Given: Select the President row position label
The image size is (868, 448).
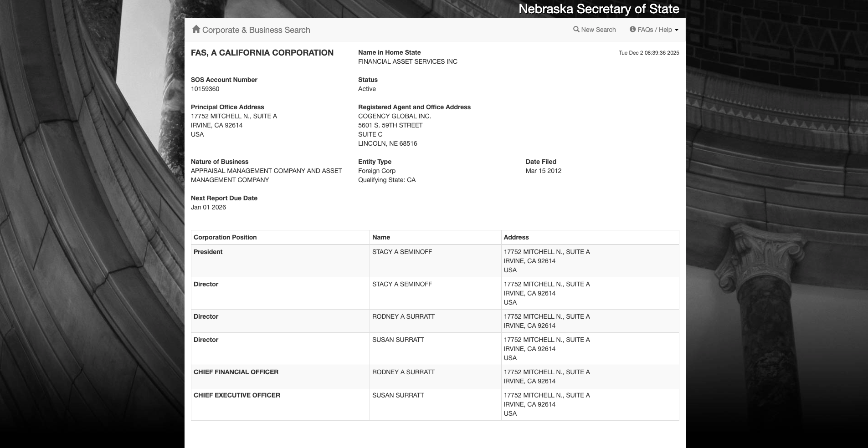Looking at the screenshot, I should (x=208, y=252).
